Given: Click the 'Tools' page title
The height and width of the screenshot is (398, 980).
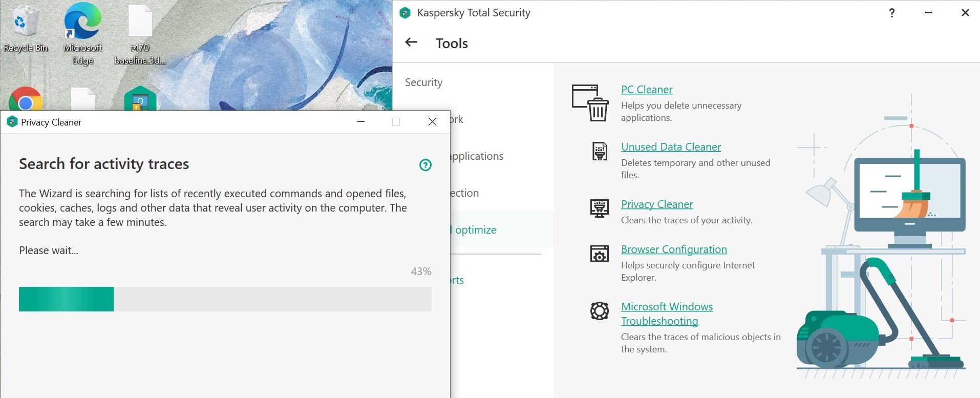Looking at the screenshot, I should coord(452,44).
